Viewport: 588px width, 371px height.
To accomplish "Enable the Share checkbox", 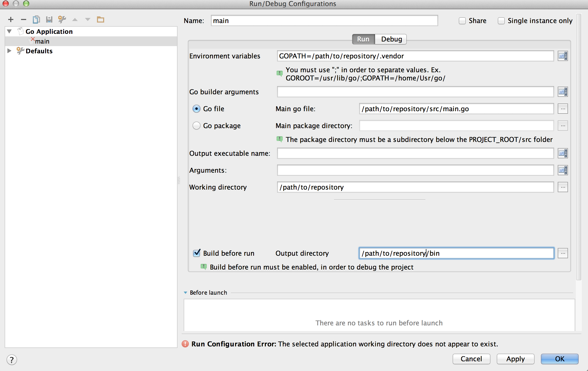I will pyautogui.click(x=462, y=21).
